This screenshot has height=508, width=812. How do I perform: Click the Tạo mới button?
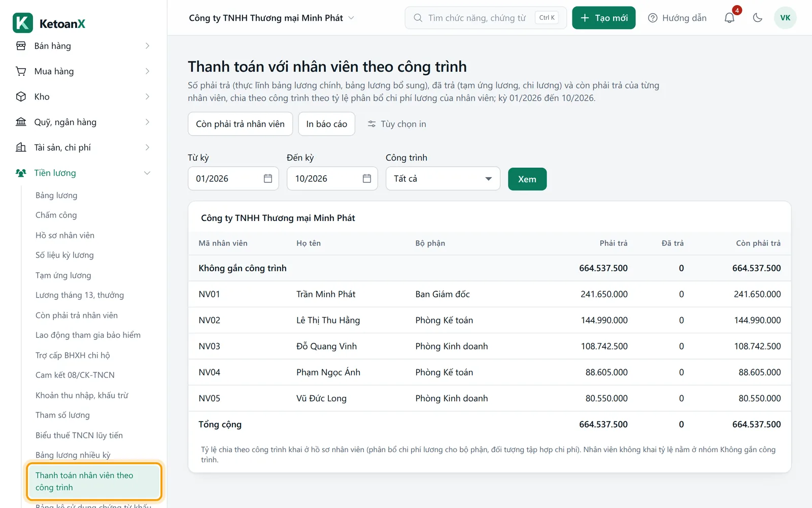(x=604, y=18)
